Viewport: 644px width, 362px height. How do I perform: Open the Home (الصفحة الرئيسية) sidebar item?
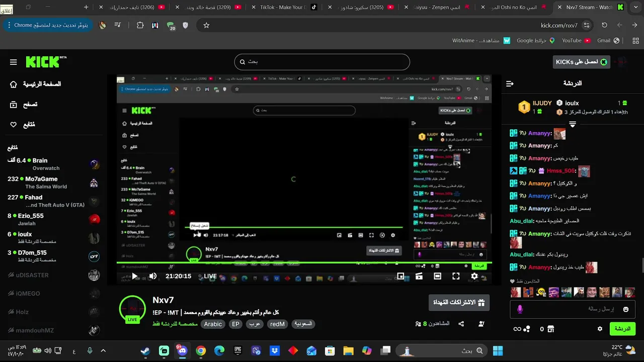point(35,84)
